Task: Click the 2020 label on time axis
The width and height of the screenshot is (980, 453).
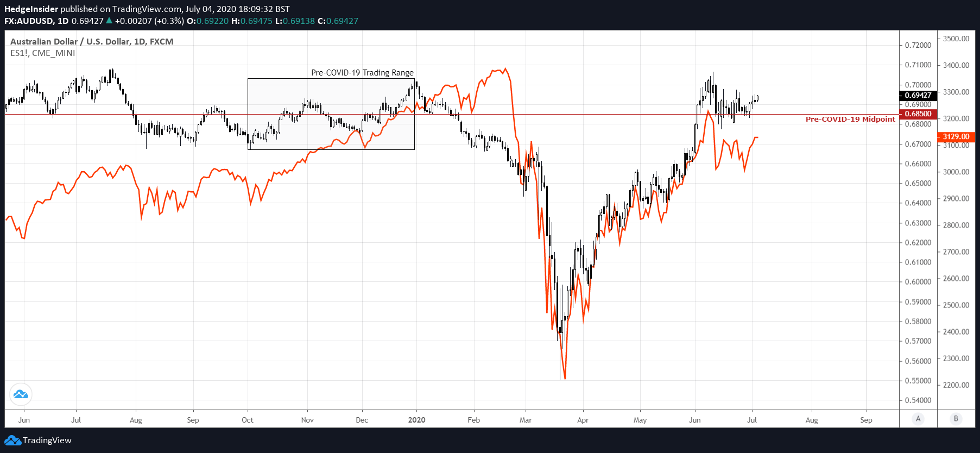Action: pos(416,420)
